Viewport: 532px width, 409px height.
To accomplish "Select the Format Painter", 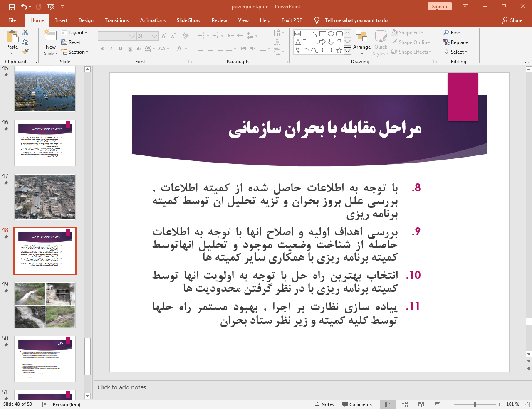I will [x=25, y=51].
